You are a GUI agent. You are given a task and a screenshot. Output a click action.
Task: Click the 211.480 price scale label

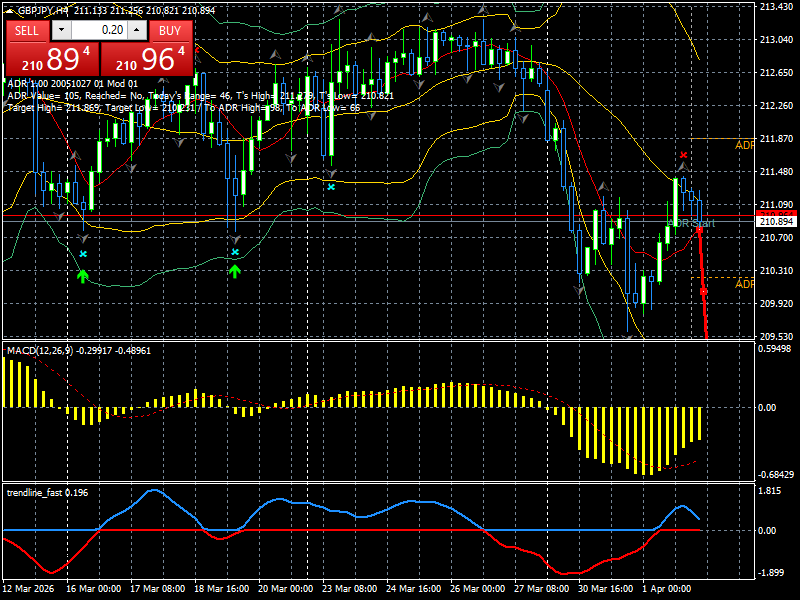(777, 171)
